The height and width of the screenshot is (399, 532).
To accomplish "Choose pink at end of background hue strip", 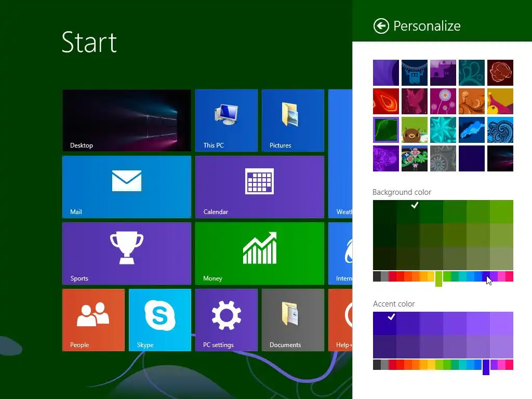I will tap(509, 276).
